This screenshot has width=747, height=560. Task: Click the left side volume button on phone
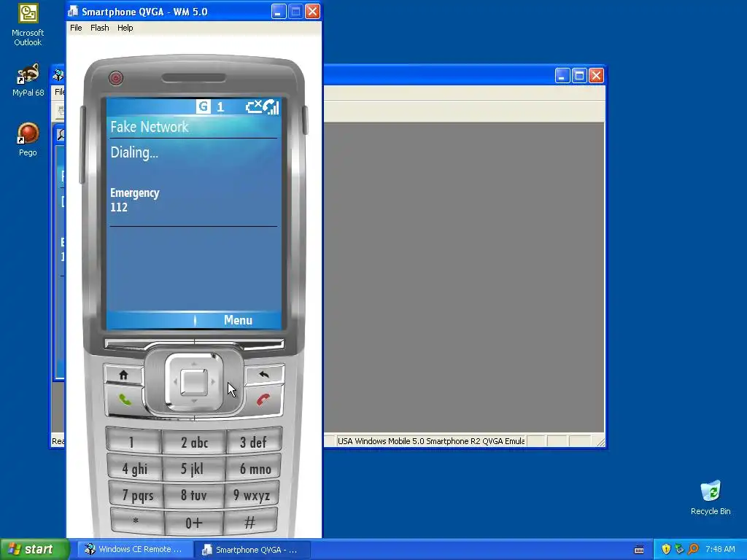point(82,145)
